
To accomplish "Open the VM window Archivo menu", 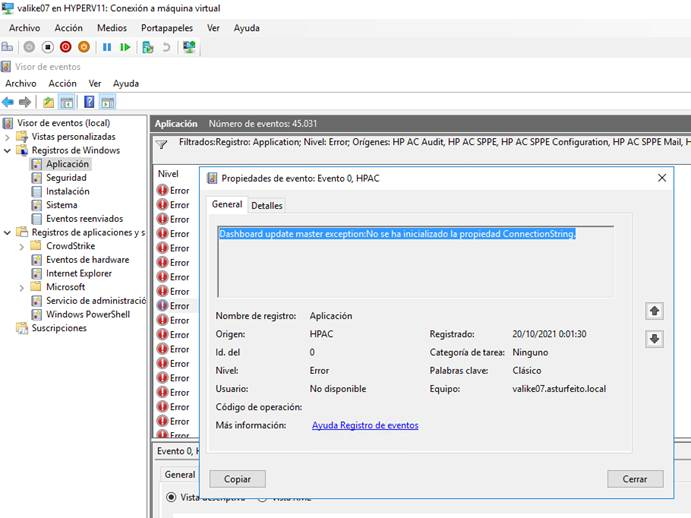I will [x=24, y=28].
